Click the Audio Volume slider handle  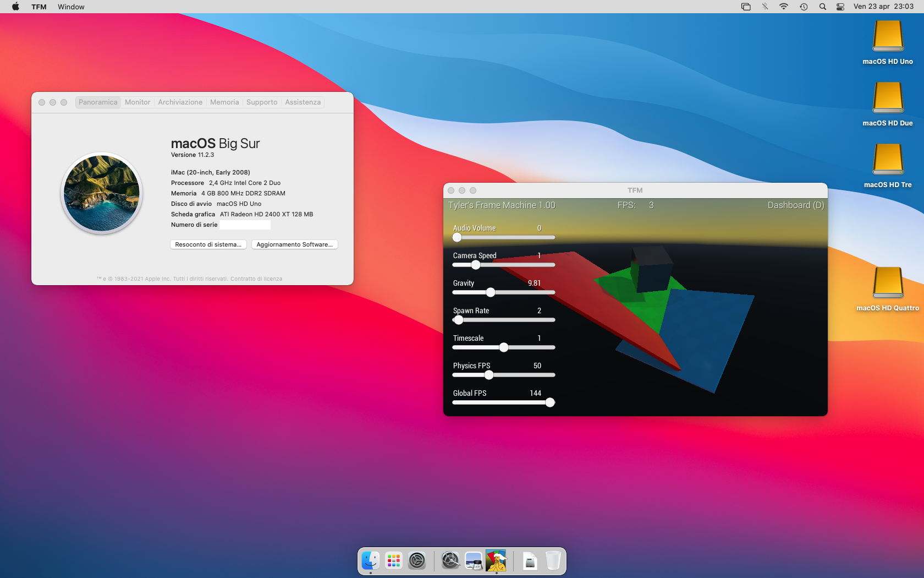click(x=457, y=237)
